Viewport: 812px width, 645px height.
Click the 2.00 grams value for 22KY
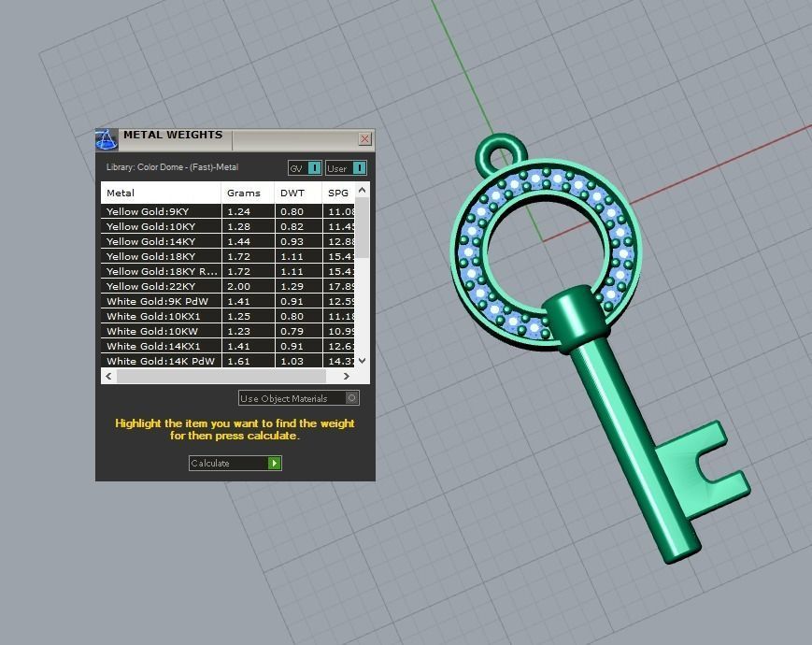238,286
